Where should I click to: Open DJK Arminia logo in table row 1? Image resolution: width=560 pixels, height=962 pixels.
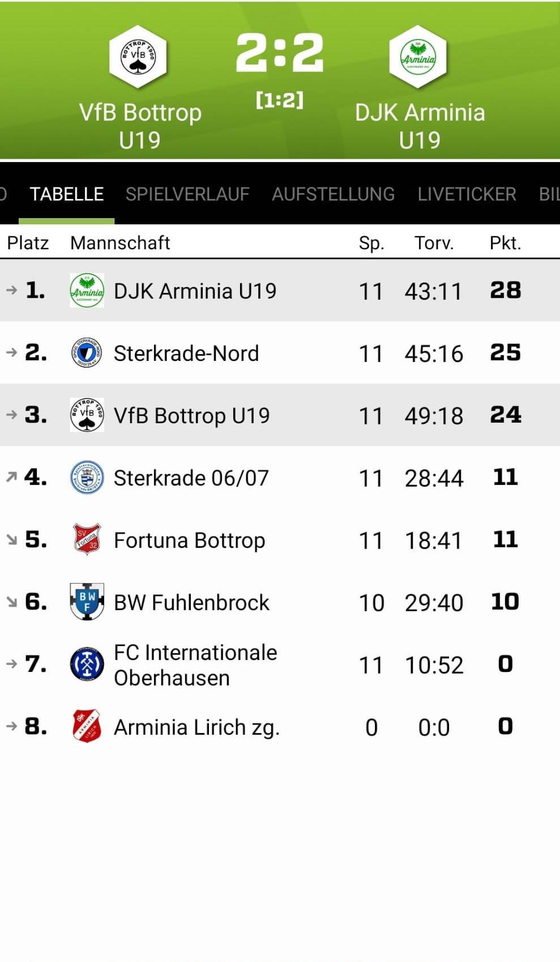click(x=87, y=291)
